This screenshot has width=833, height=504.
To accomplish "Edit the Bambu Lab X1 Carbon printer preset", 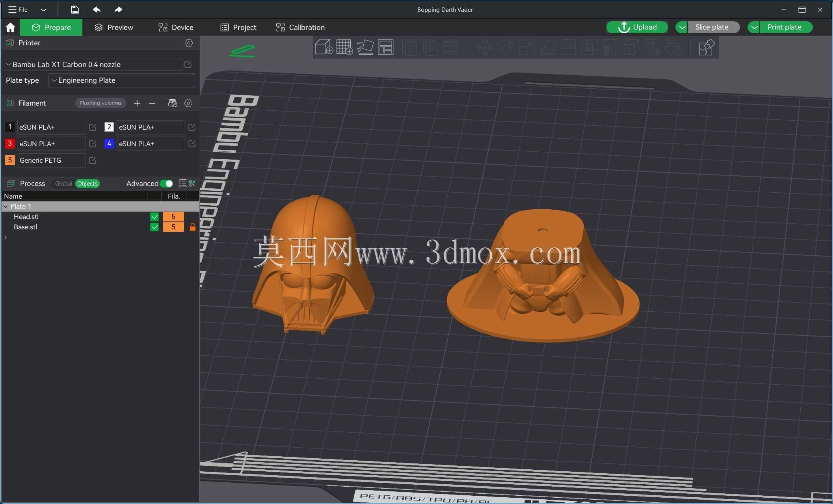I will pyautogui.click(x=188, y=64).
